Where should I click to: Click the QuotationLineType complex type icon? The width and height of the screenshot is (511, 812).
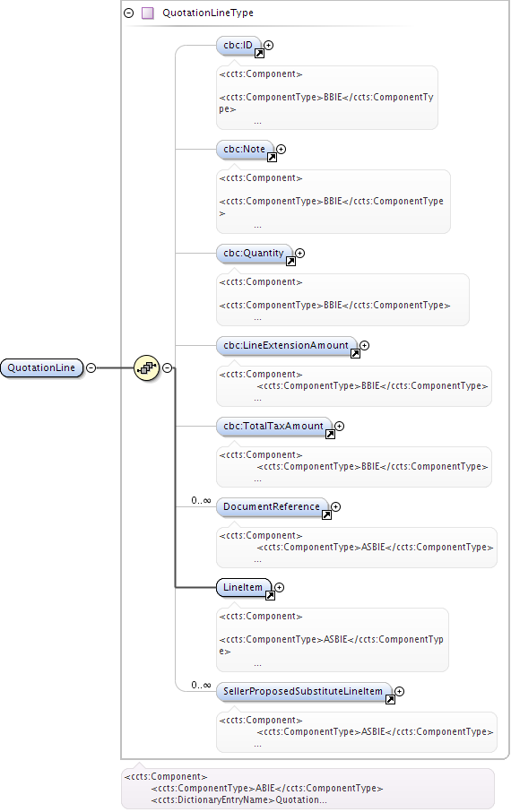coord(148,13)
